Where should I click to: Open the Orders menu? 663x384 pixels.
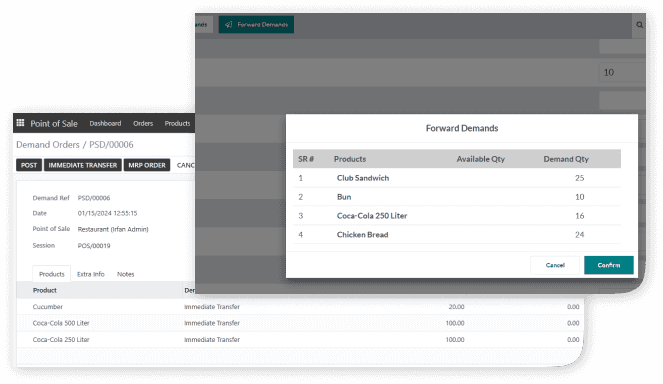click(143, 123)
